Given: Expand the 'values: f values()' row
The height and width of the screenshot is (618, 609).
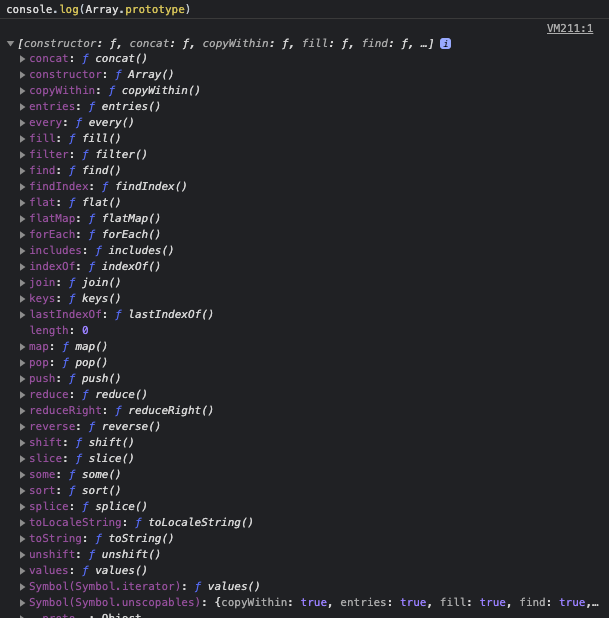Looking at the screenshot, I should tap(22, 571).
